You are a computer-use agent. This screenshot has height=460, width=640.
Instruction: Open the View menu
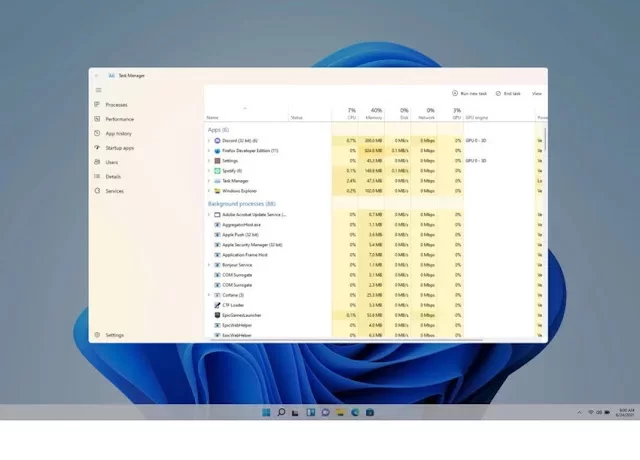pyautogui.click(x=536, y=93)
